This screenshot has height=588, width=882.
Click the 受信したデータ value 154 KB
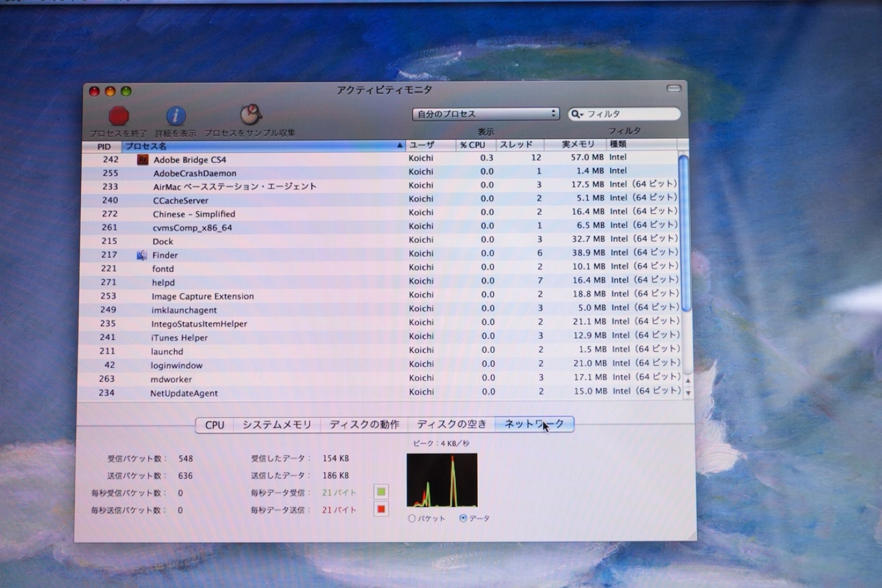[x=336, y=458]
